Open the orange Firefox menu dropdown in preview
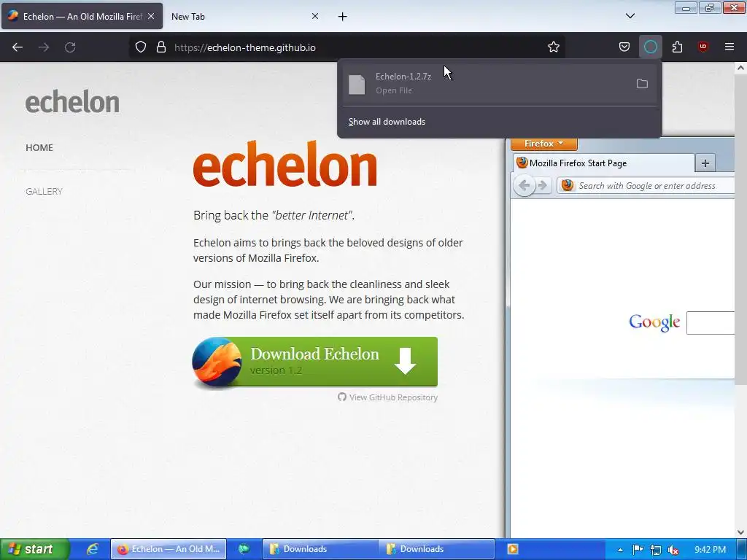The height and width of the screenshot is (560, 747). coord(543,144)
